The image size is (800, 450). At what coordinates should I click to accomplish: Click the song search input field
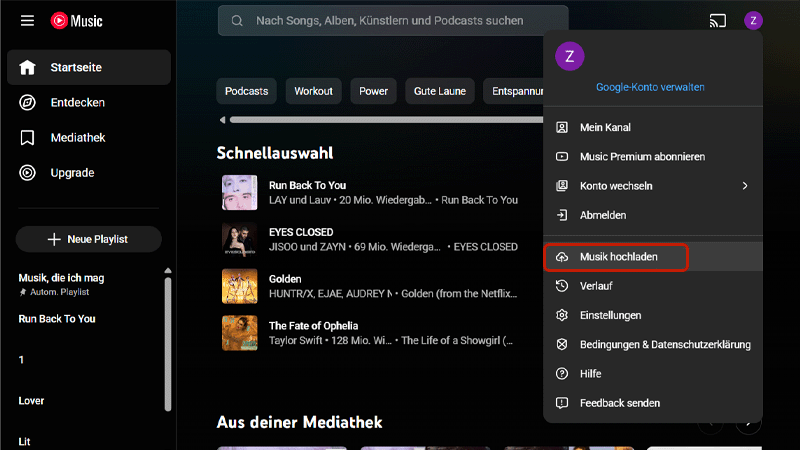point(393,21)
